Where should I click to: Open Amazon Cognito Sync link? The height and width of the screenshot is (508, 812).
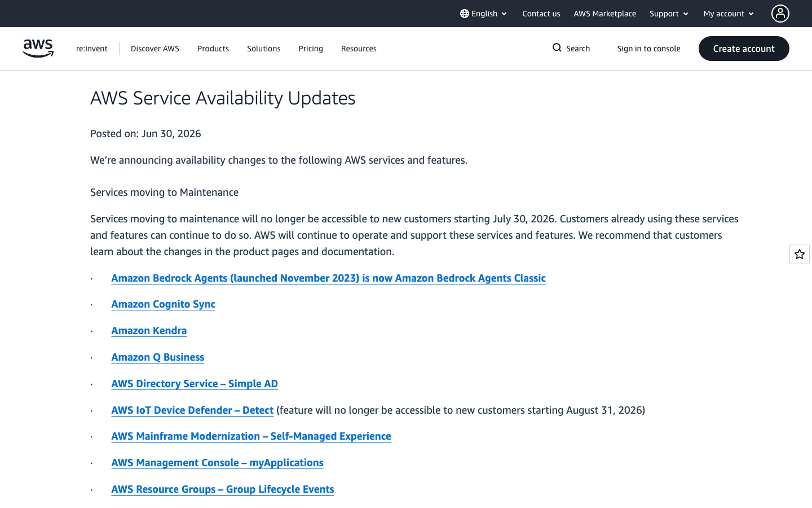coord(164,304)
